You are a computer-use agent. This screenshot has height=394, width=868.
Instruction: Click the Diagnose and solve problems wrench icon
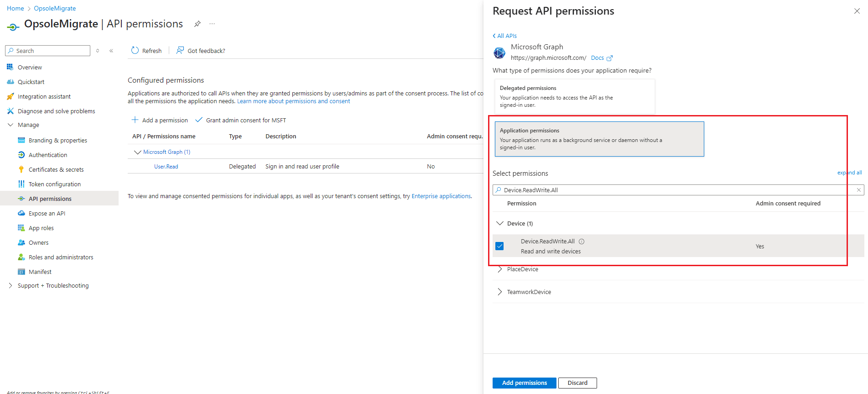point(10,111)
